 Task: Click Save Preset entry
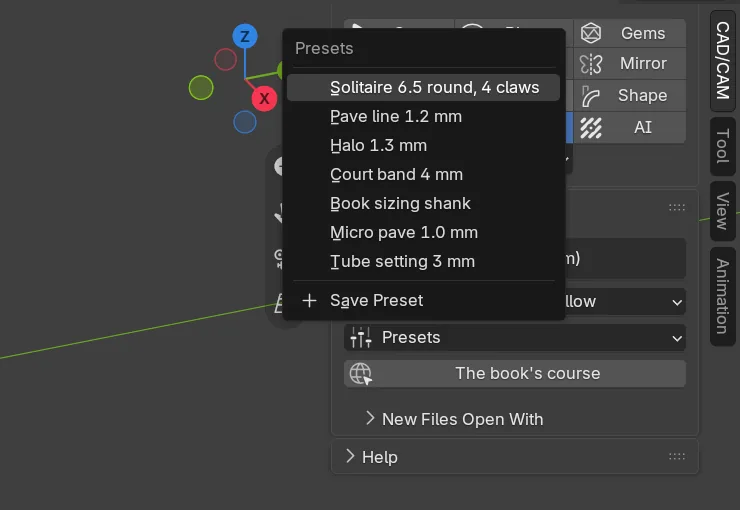423,301
